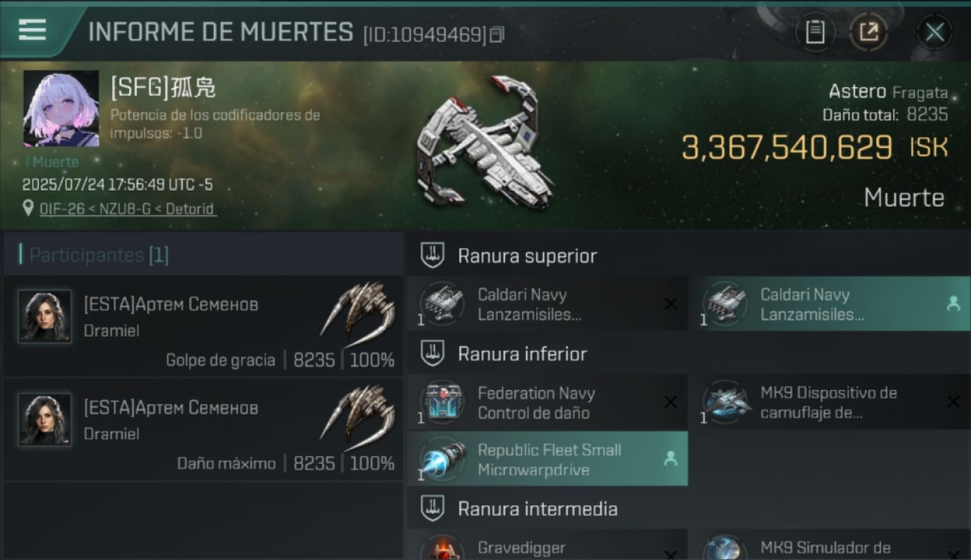Click the share export icon

tap(868, 31)
